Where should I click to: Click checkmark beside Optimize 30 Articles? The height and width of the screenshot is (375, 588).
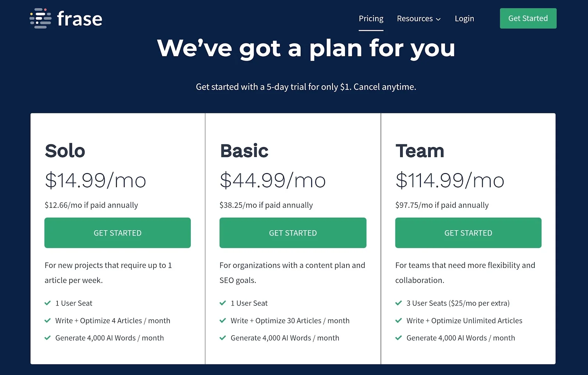pos(223,321)
